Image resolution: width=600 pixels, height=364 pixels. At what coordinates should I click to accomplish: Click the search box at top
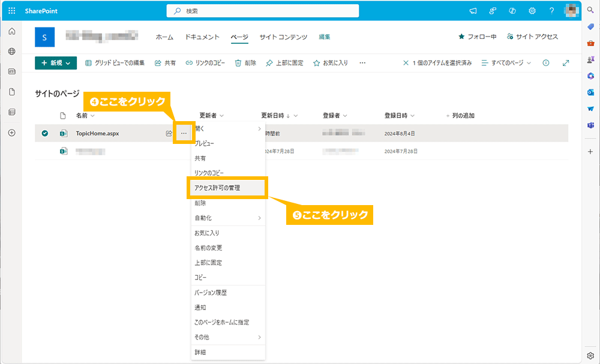pyautogui.click(x=263, y=11)
